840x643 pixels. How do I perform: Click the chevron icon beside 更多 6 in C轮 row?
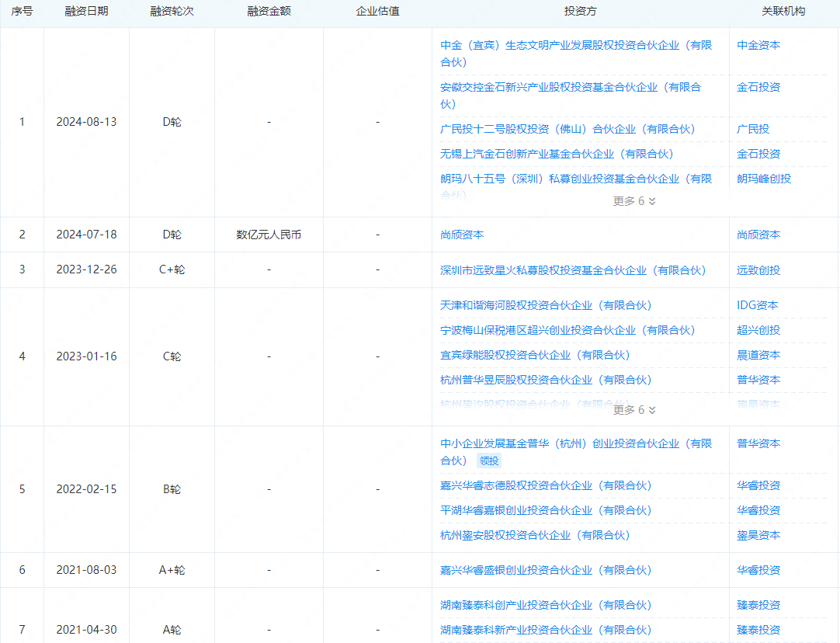pos(652,410)
